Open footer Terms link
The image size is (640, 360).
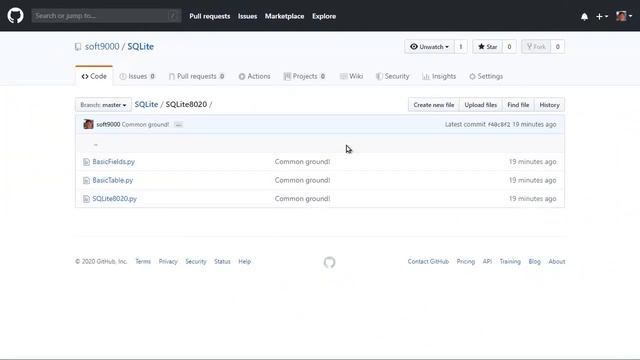143,262
